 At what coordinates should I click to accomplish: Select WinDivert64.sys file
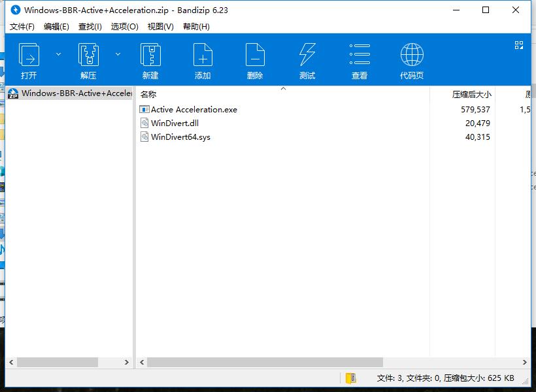coord(180,137)
